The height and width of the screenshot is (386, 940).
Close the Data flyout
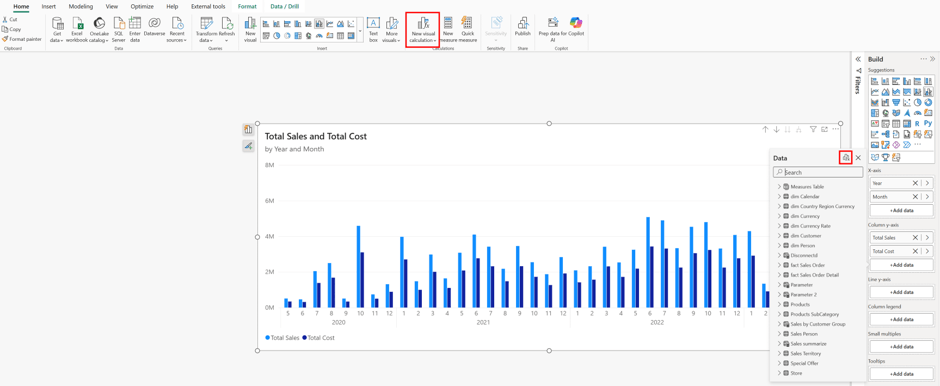[858, 158]
